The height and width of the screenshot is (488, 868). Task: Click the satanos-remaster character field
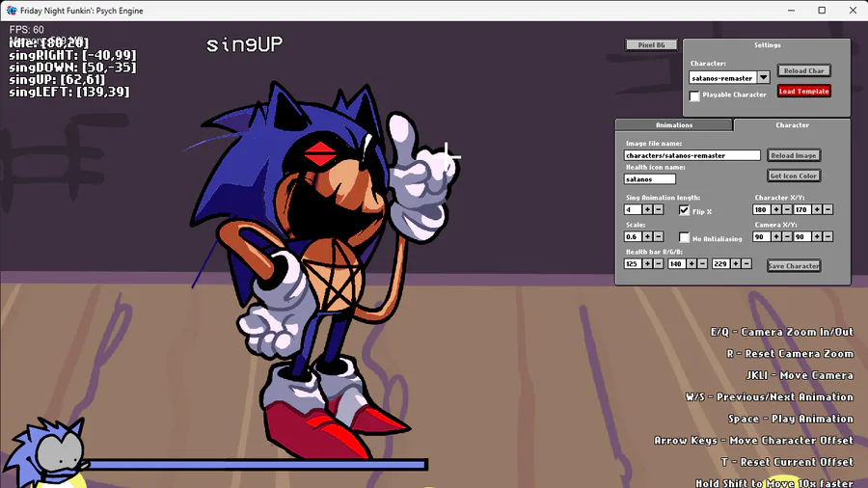coord(723,78)
